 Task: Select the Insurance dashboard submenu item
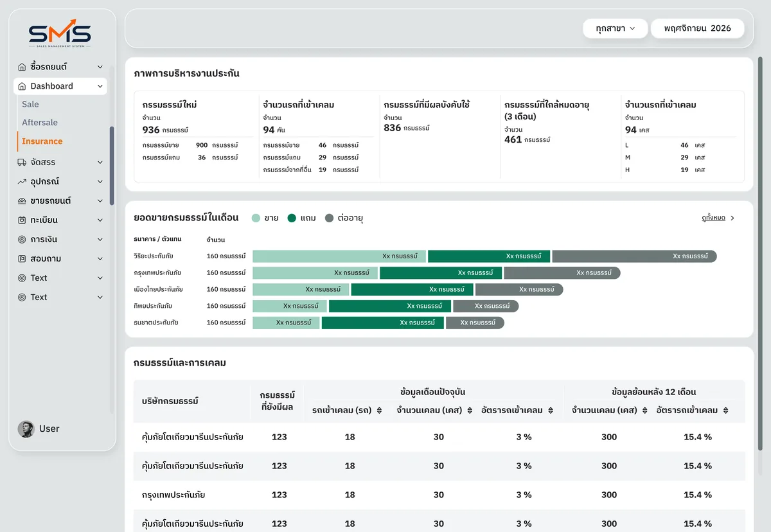coord(42,141)
